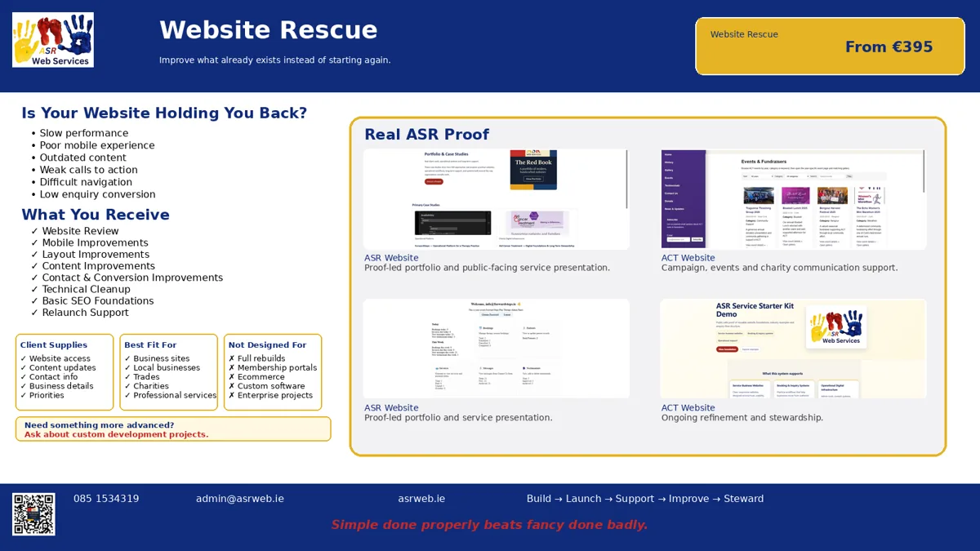Click the 'Outdated content' bullet
The width and height of the screenshot is (980, 551).
(x=82, y=158)
